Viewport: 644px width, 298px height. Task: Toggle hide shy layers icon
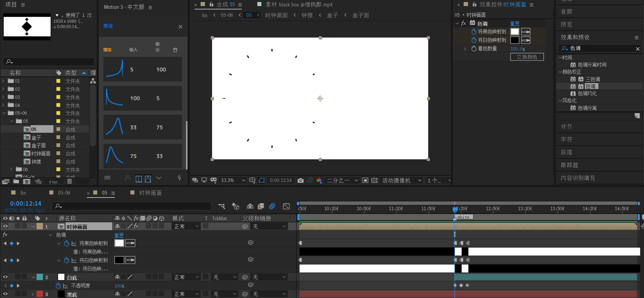coord(250,206)
